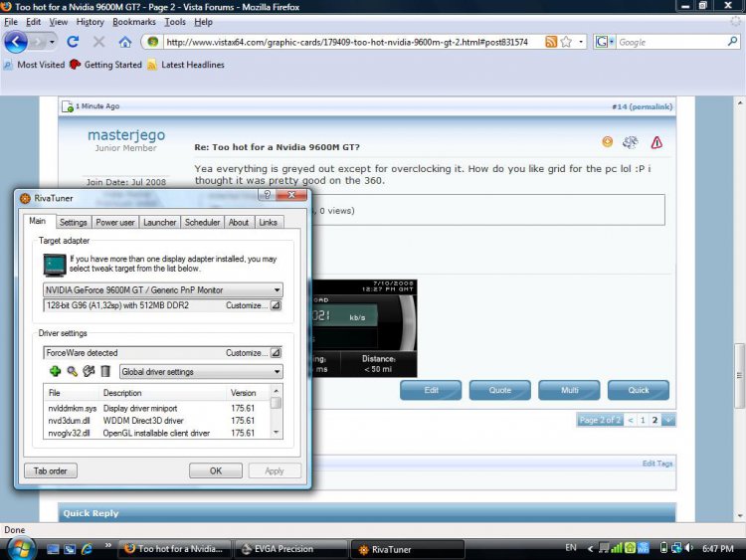The image size is (746, 560).
Task: Reload the page with the refresh icon
Action: coord(73,42)
